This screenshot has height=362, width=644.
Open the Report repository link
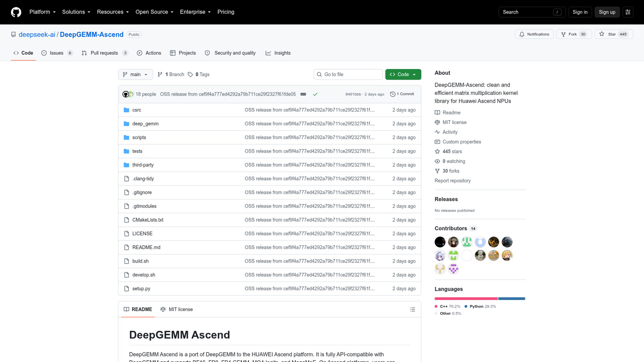[453, 181]
